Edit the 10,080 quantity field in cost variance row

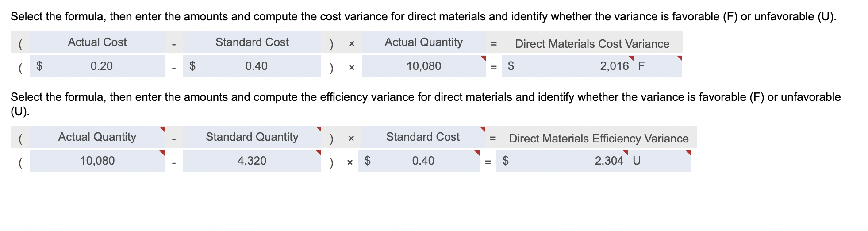[424, 66]
